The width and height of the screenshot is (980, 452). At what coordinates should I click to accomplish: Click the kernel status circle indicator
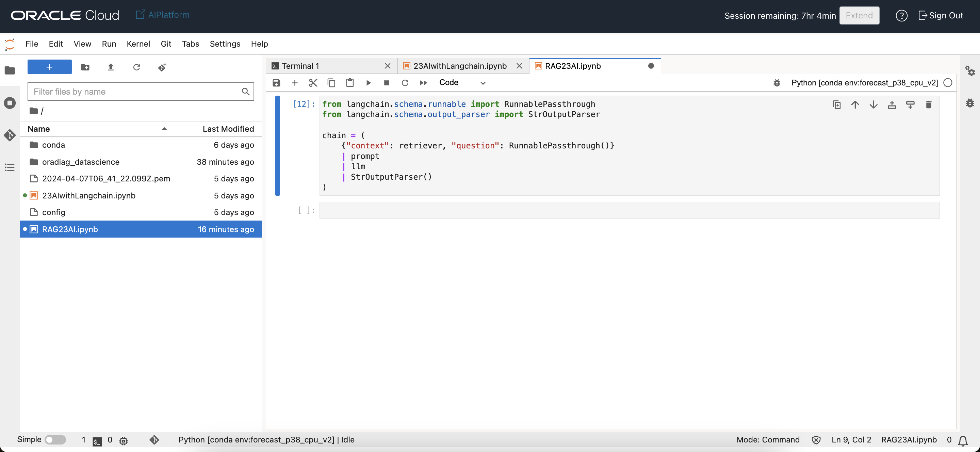(x=948, y=83)
